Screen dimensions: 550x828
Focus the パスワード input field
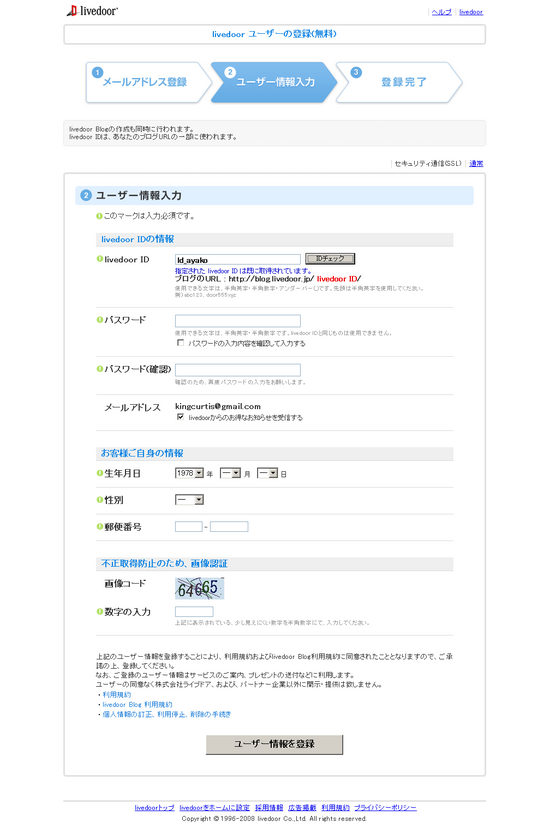[x=238, y=321]
